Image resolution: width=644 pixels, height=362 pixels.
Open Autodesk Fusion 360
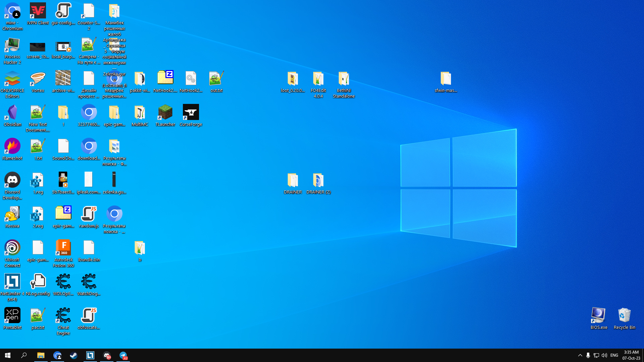pos(63,254)
